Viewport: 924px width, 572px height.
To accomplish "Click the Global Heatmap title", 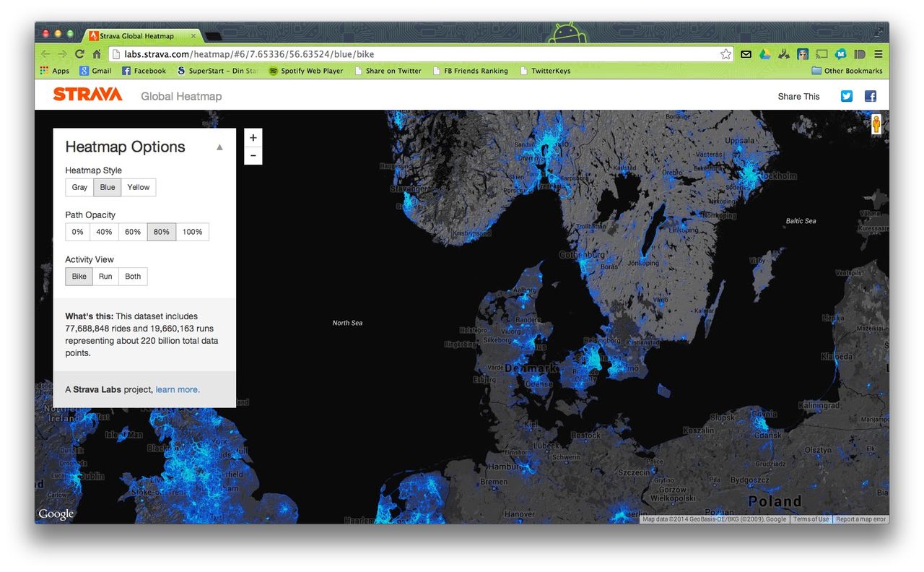I will [181, 96].
